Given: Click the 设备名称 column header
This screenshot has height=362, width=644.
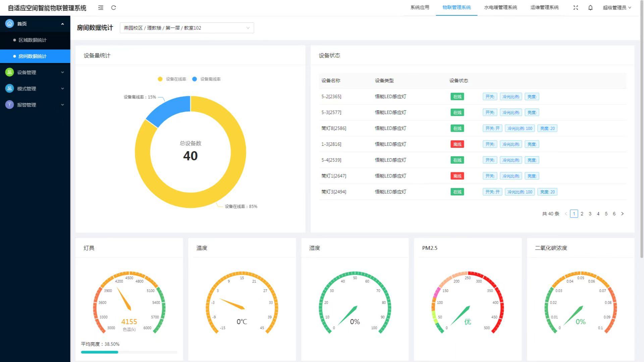Looking at the screenshot, I should (x=331, y=81).
